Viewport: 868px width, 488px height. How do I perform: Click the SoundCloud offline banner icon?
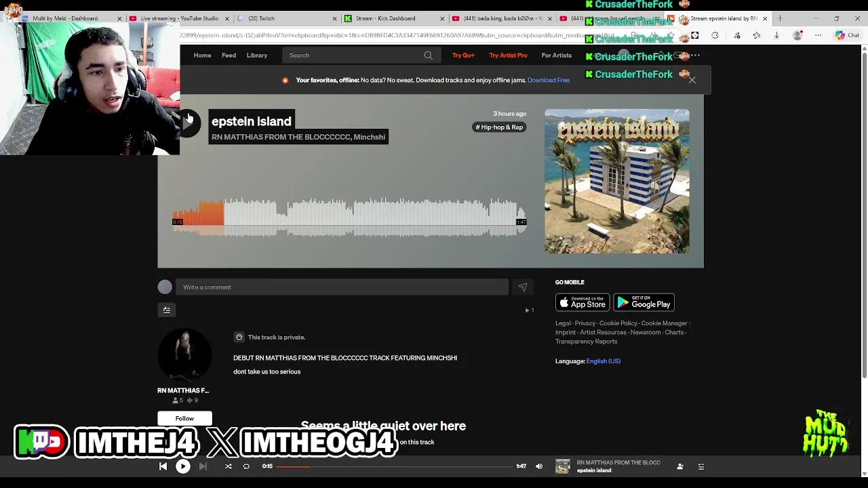pyautogui.click(x=285, y=80)
